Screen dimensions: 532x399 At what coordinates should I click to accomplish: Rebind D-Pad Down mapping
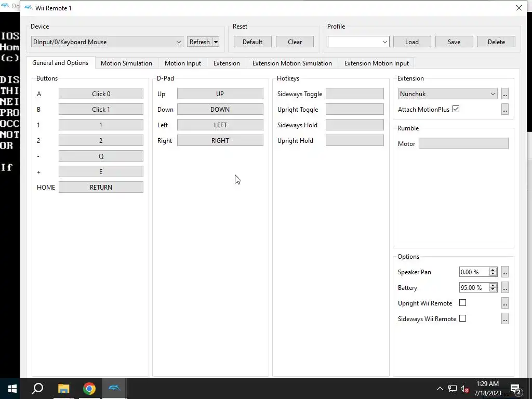(x=220, y=109)
